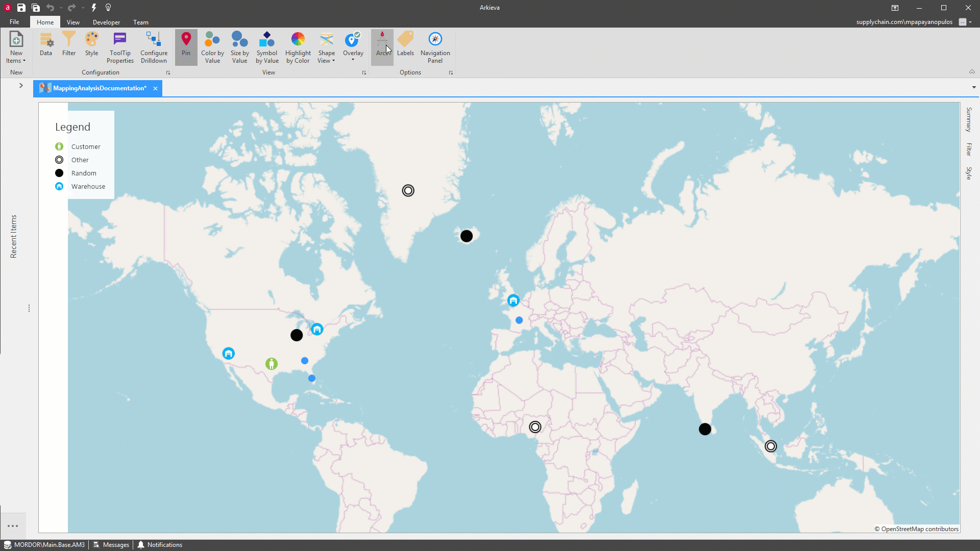Click the lightbulb icon in title bar
The image size is (980, 551).
click(108, 8)
